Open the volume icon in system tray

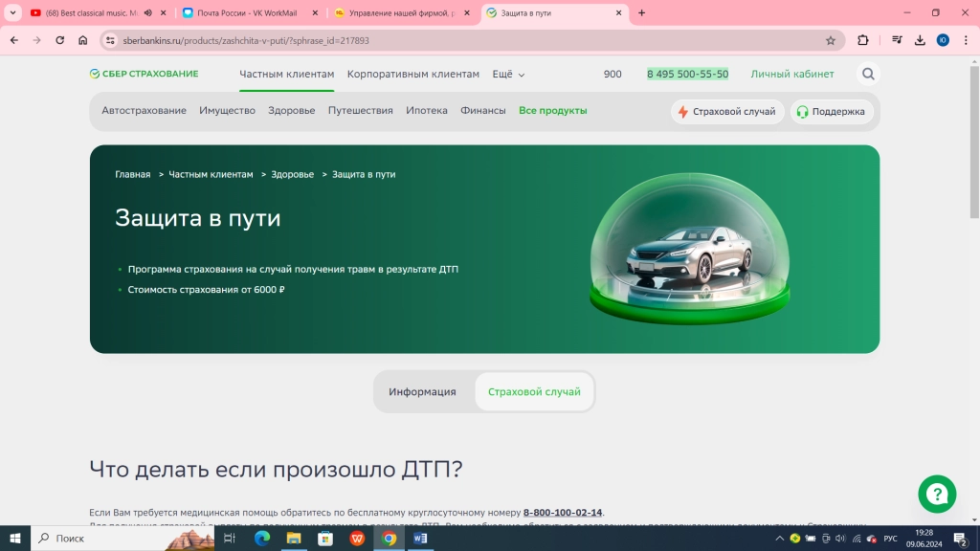click(840, 539)
